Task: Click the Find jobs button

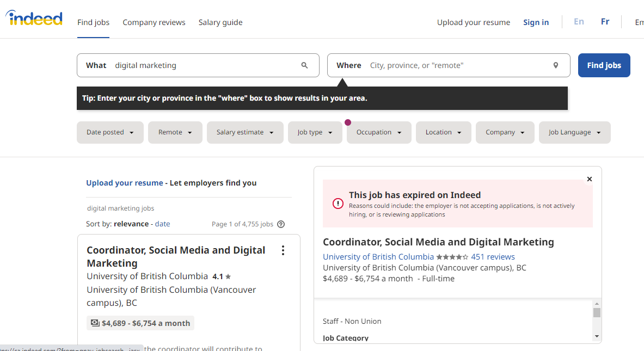Action: point(604,65)
